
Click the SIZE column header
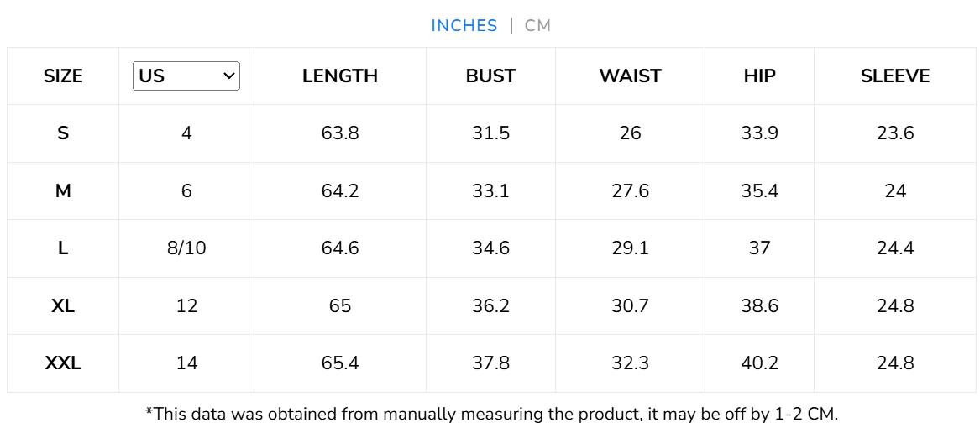63,76
